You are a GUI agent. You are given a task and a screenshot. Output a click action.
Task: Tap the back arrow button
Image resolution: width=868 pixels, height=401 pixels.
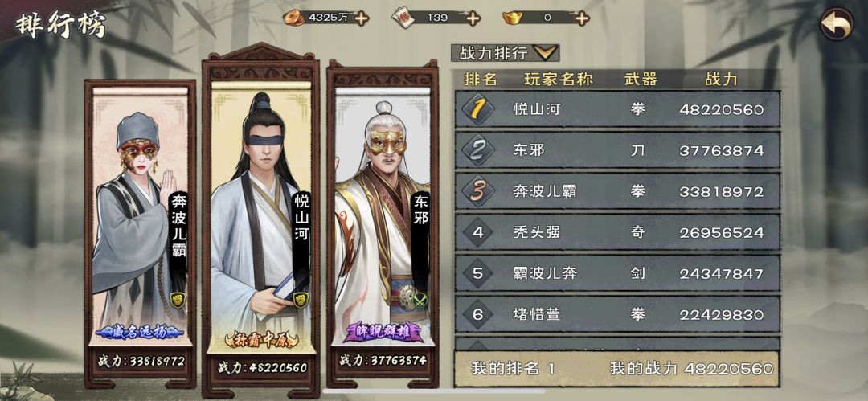tap(837, 23)
